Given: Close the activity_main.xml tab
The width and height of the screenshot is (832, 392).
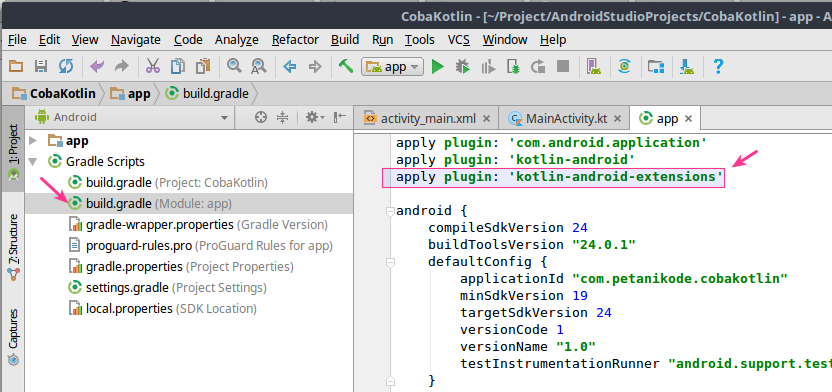Looking at the screenshot, I should click(487, 119).
